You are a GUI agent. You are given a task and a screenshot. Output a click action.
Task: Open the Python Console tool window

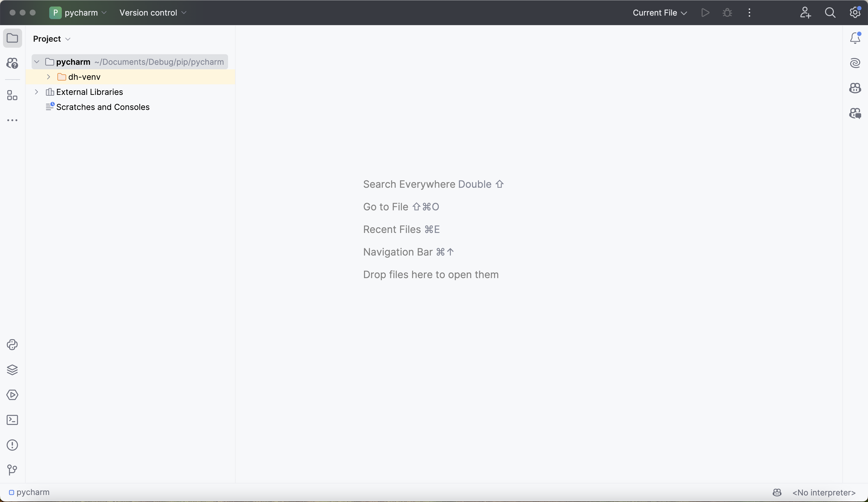pos(12,345)
